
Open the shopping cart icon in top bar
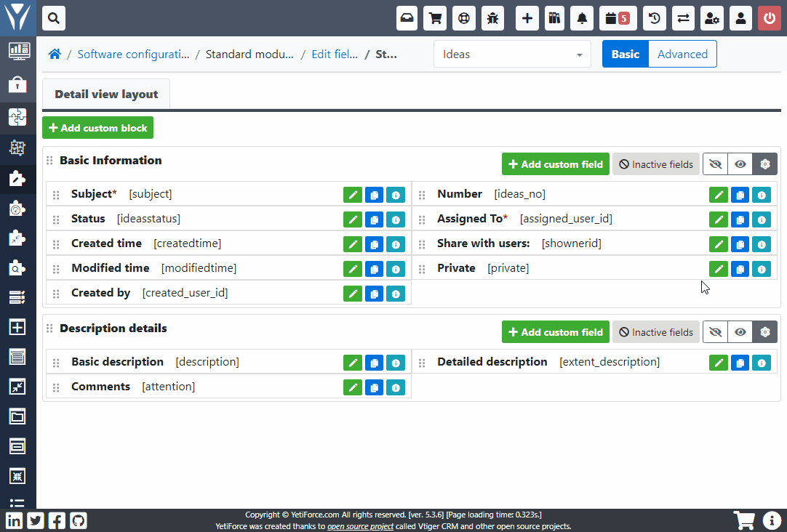(x=435, y=19)
